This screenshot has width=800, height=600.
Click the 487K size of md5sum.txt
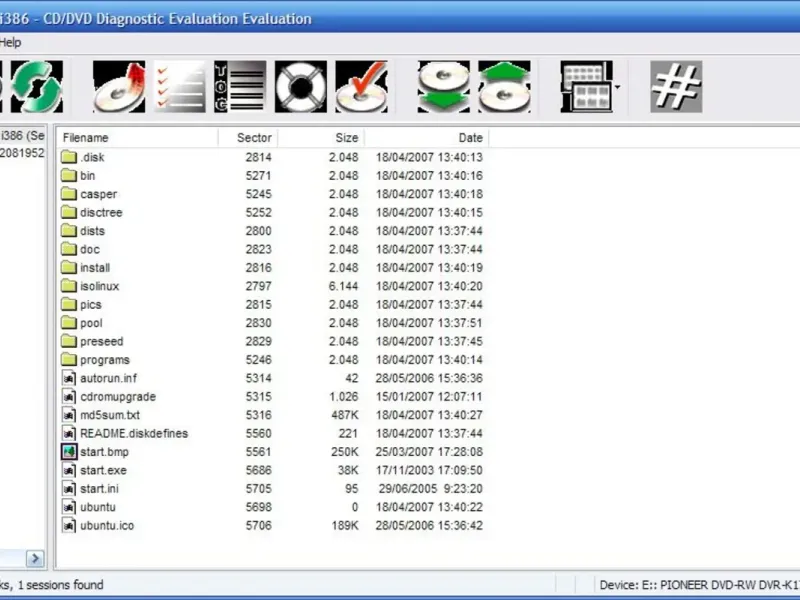[x=345, y=415]
